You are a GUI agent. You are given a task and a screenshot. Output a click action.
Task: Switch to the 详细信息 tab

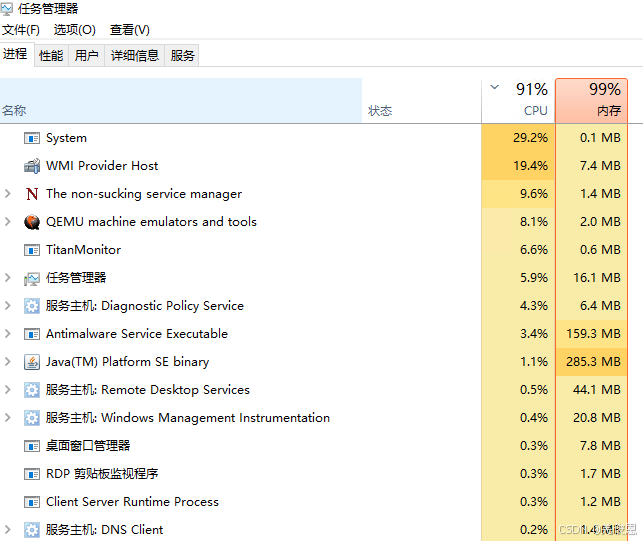[x=135, y=55]
